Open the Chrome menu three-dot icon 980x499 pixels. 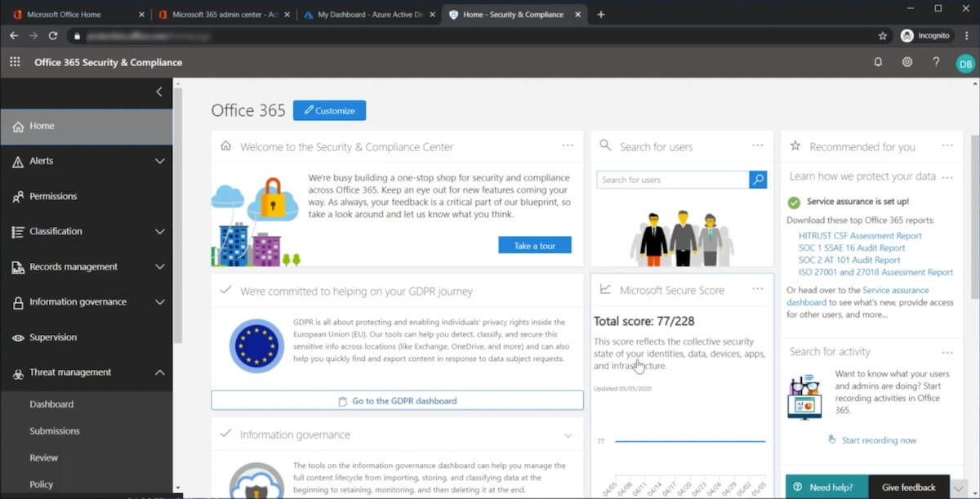tap(965, 36)
